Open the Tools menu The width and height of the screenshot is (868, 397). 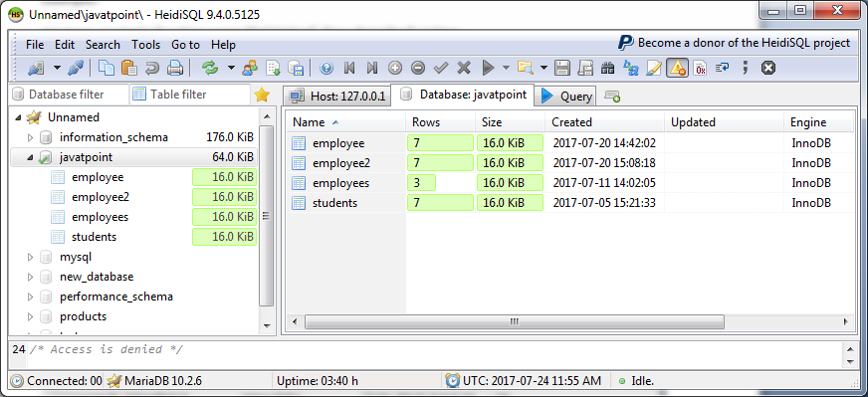145,45
